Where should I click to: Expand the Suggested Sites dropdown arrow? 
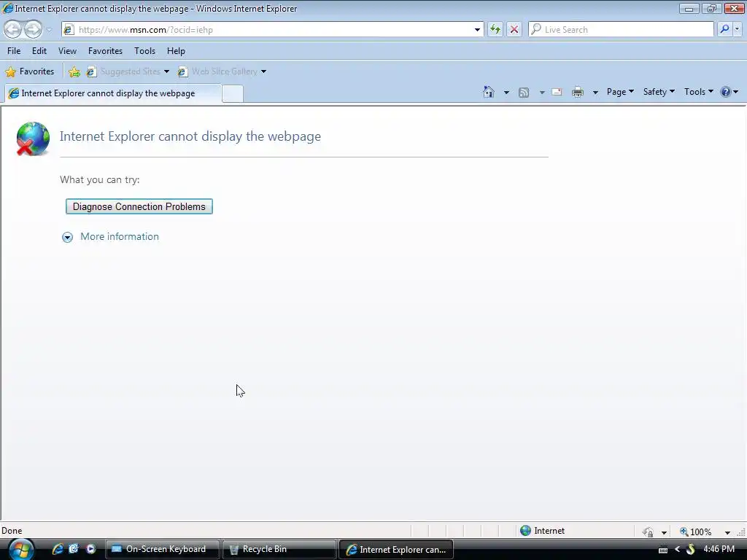(166, 72)
